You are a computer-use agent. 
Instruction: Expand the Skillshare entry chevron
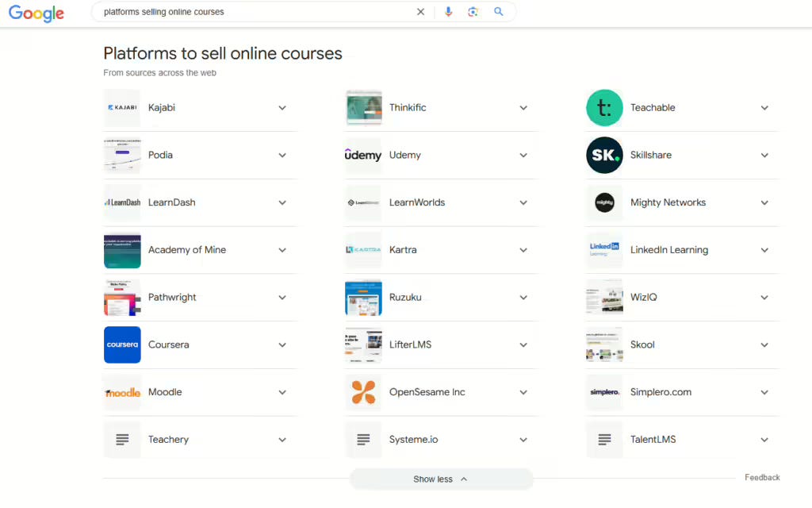[764, 155]
